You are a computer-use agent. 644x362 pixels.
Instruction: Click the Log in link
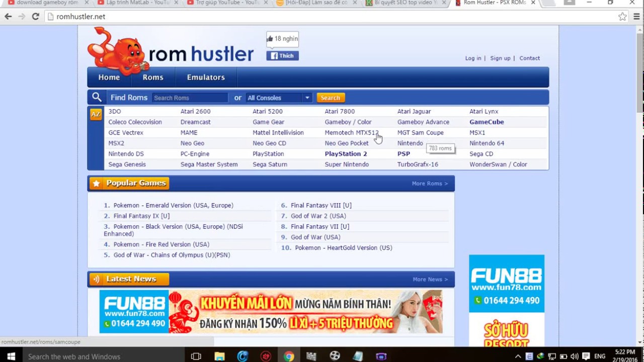pos(473,58)
